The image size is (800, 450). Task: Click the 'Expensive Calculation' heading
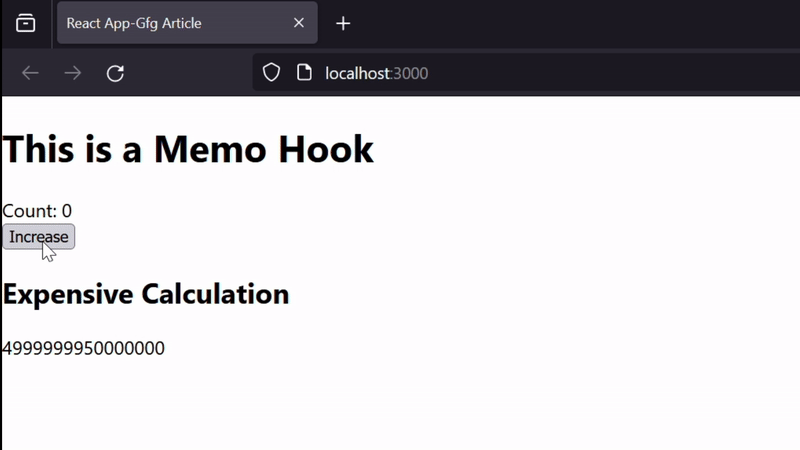click(x=146, y=294)
